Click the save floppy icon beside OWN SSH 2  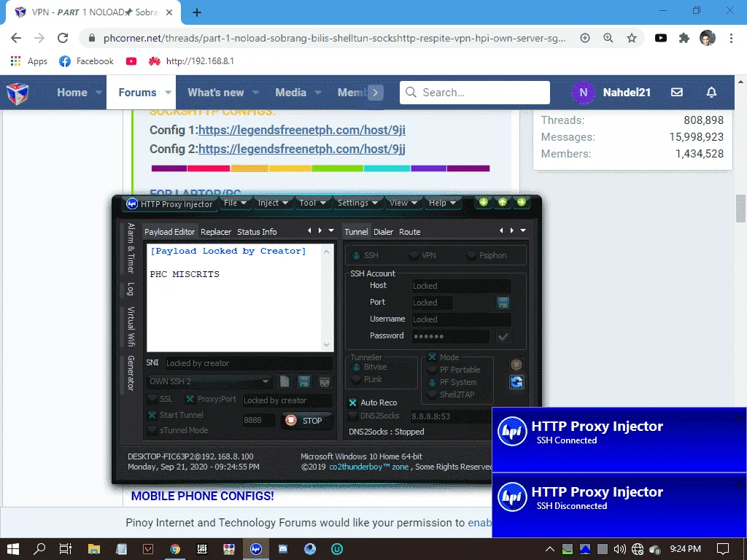point(304,381)
